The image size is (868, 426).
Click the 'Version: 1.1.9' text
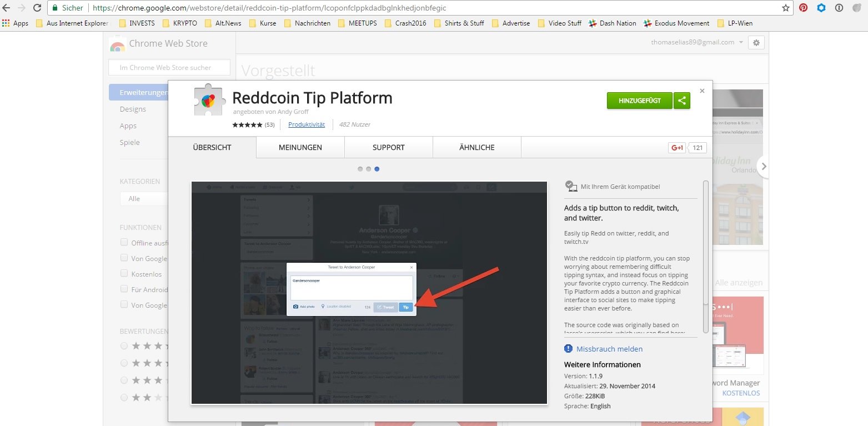583,376
